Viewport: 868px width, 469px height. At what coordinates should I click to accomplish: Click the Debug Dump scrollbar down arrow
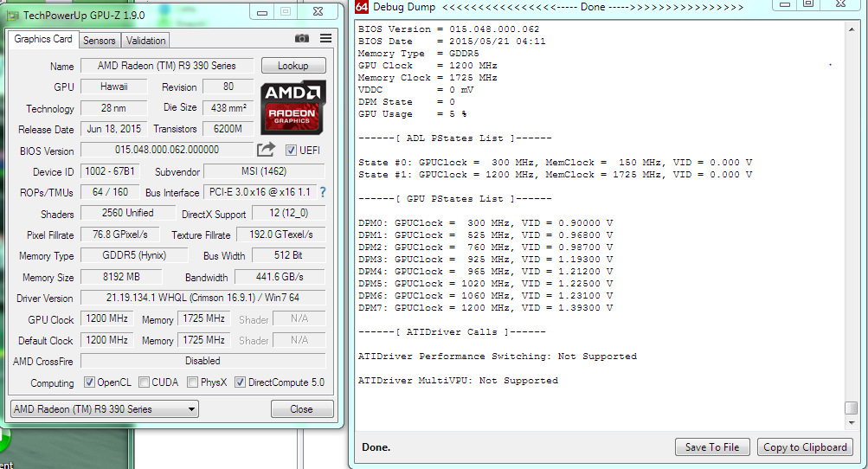tap(852, 422)
